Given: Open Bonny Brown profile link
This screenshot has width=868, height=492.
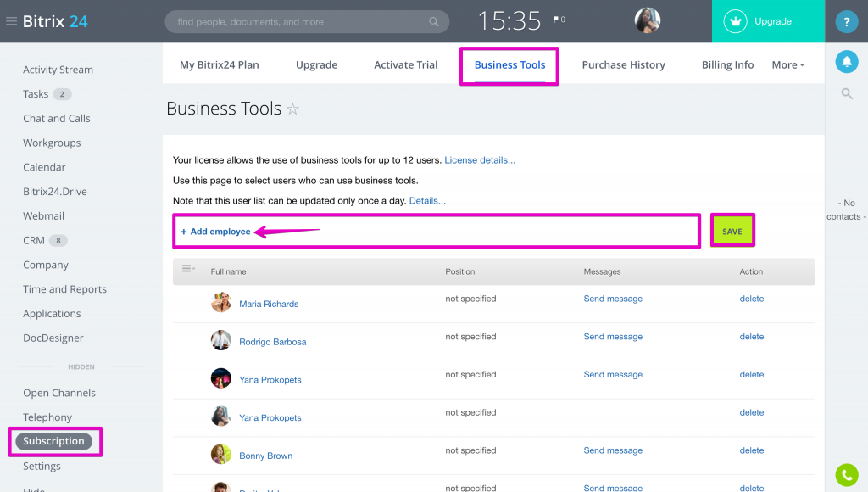Looking at the screenshot, I should 265,456.
